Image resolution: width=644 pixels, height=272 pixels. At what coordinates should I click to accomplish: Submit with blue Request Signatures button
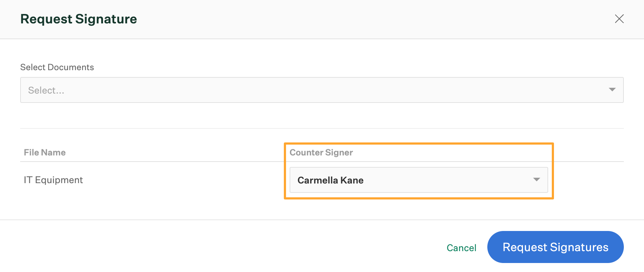click(x=555, y=247)
